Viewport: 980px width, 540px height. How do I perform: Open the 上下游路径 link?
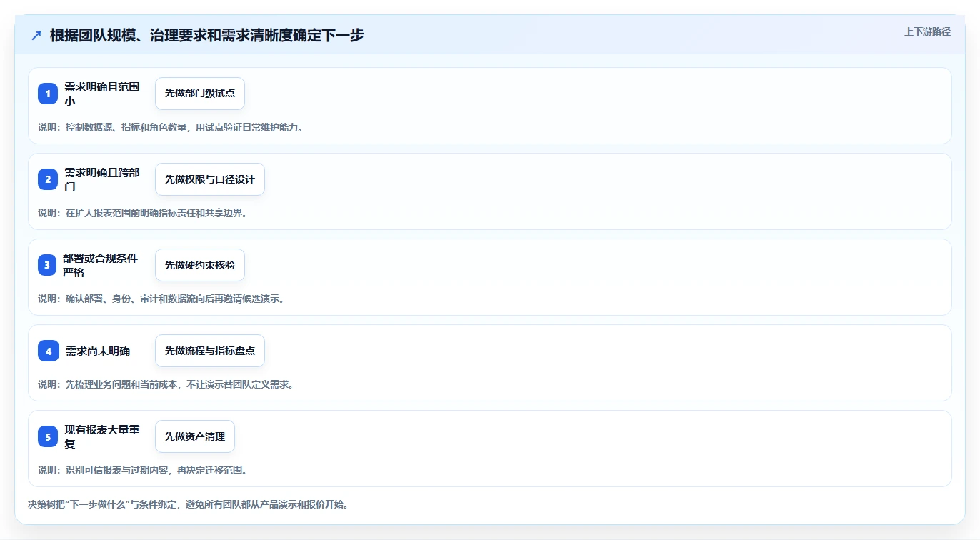point(927,31)
